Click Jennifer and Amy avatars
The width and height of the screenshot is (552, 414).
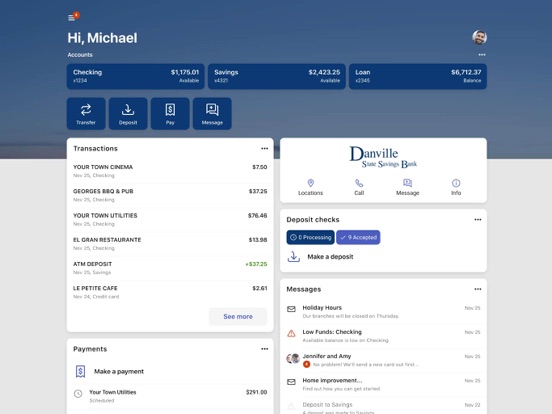click(293, 358)
